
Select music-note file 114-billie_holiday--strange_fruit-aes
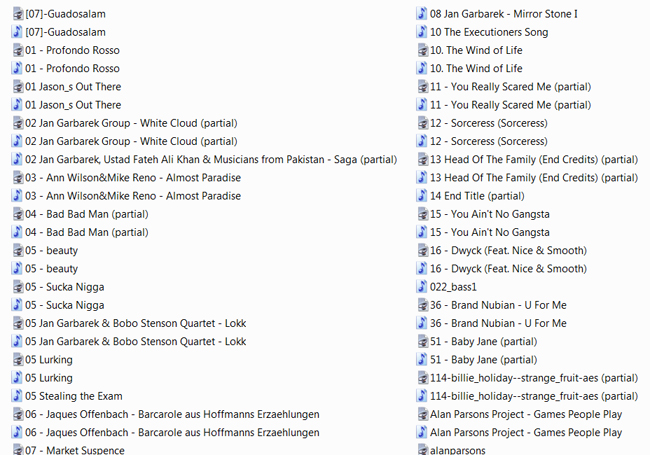(527, 397)
